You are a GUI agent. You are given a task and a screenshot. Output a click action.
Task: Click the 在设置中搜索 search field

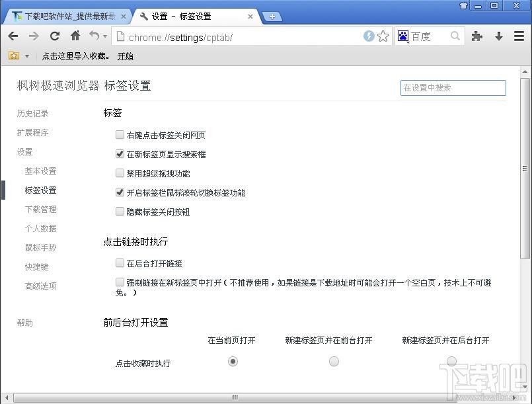pyautogui.click(x=453, y=88)
